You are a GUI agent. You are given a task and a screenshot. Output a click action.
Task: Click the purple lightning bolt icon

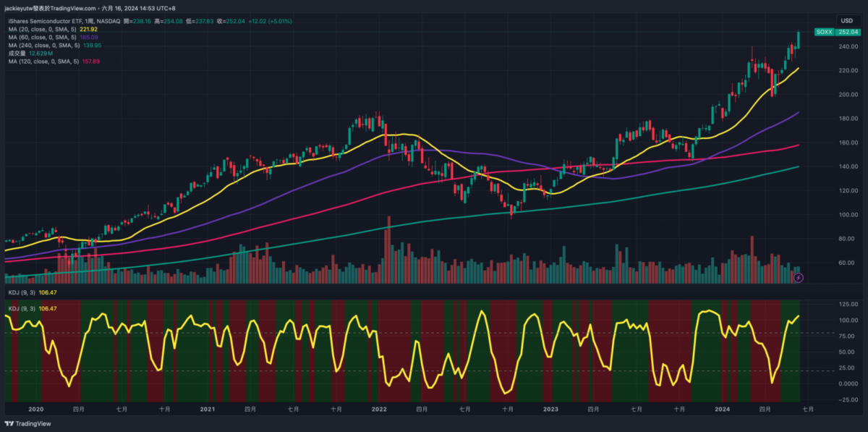click(799, 277)
